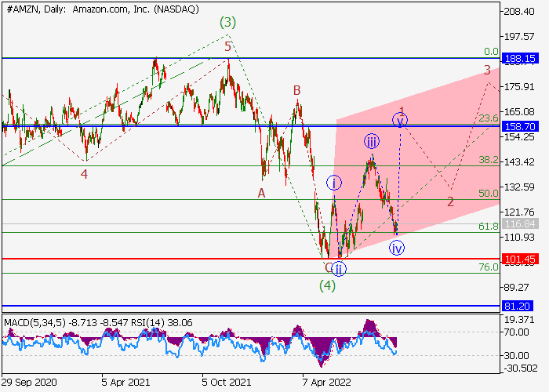Image resolution: width=549 pixels, height=392 pixels.
Task: Click the 158.70 blue price tag
Action: pyautogui.click(x=518, y=125)
